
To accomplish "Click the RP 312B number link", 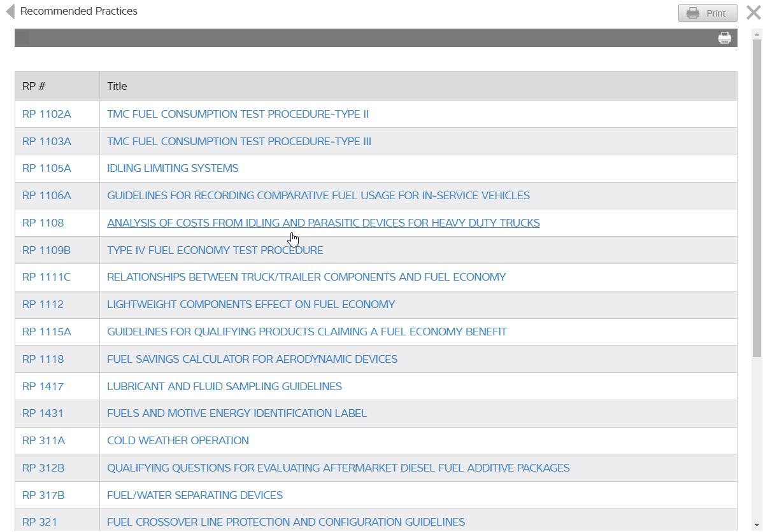I will pyautogui.click(x=43, y=468).
